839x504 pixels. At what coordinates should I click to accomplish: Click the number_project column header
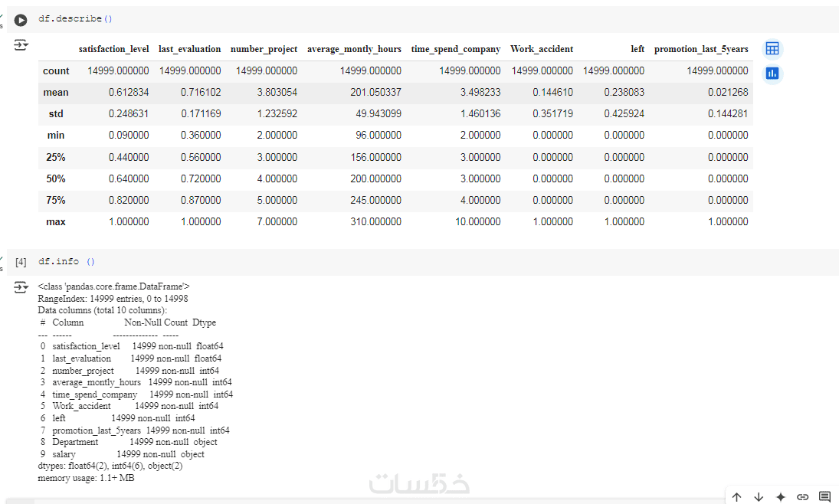click(x=264, y=49)
